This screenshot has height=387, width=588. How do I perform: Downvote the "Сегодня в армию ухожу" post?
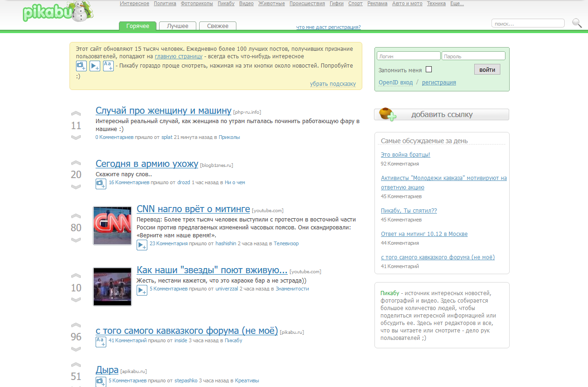pyautogui.click(x=76, y=187)
